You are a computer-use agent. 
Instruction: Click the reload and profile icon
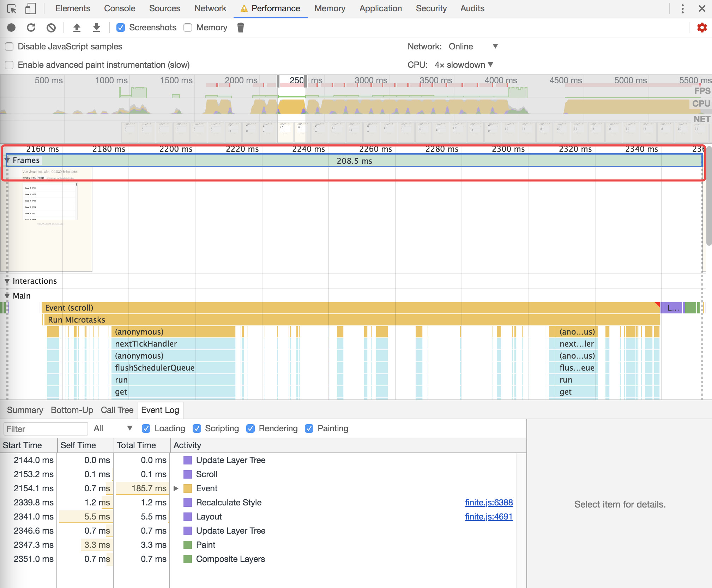click(31, 28)
